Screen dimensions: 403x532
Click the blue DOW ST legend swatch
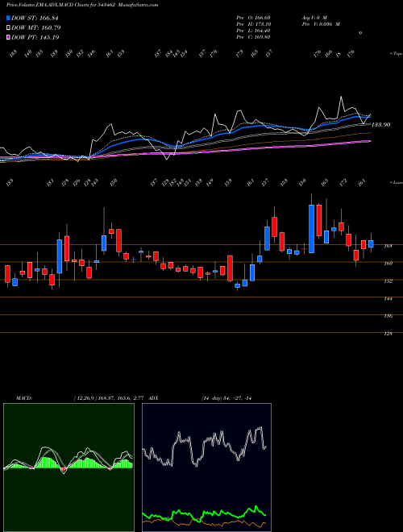coord(8,18)
